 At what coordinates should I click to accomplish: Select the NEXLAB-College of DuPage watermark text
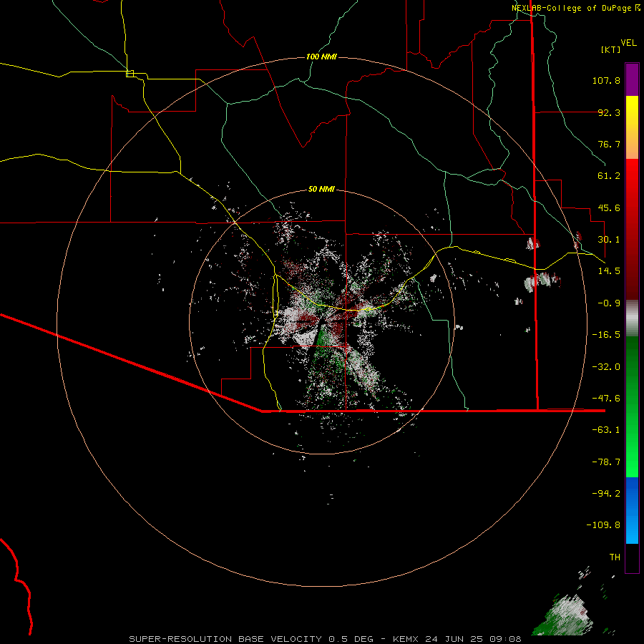point(572,8)
